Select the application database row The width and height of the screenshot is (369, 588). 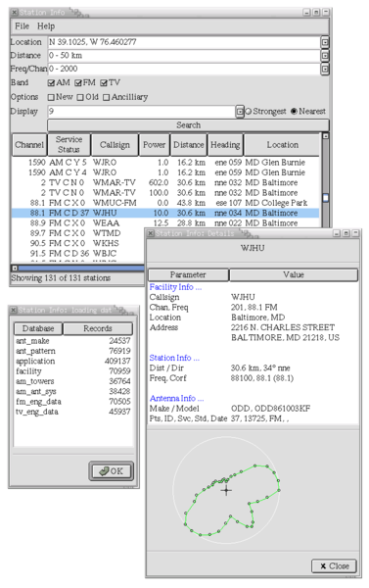(x=73, y=362)
